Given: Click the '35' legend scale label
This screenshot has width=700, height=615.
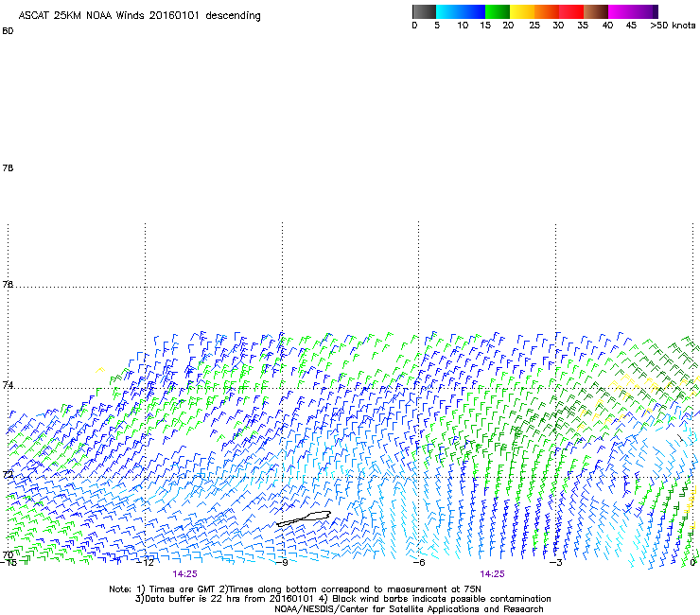Looking at the screenshot, I should [583, 26].
